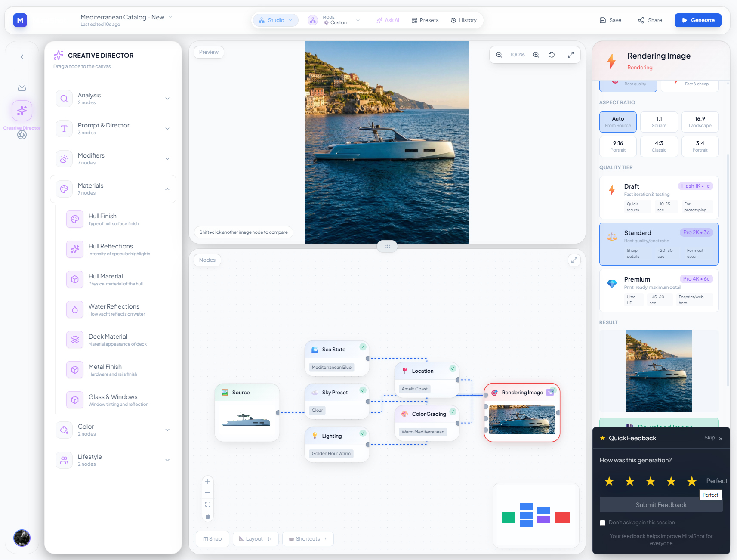Open the Studio menu
The image size is (737, 560).
[275, 20]
